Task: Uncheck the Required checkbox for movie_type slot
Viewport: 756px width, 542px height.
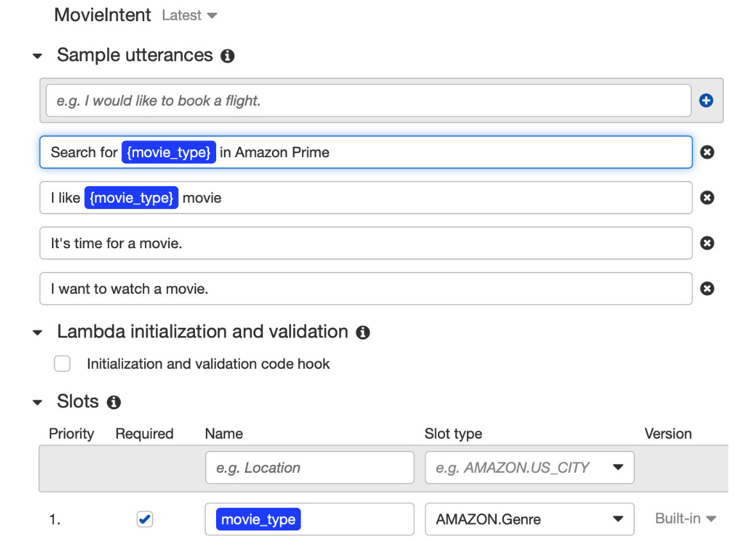Action: (145, 520)
